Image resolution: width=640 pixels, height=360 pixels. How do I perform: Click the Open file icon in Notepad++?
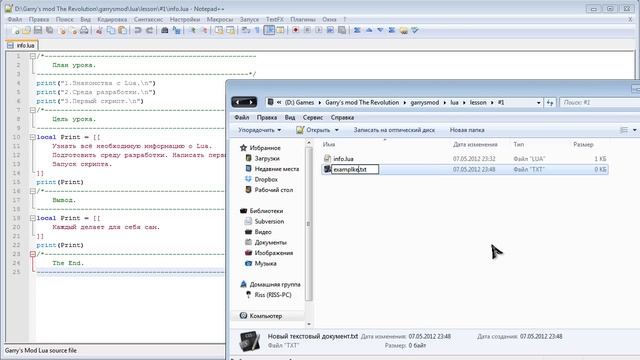(27, 30)
